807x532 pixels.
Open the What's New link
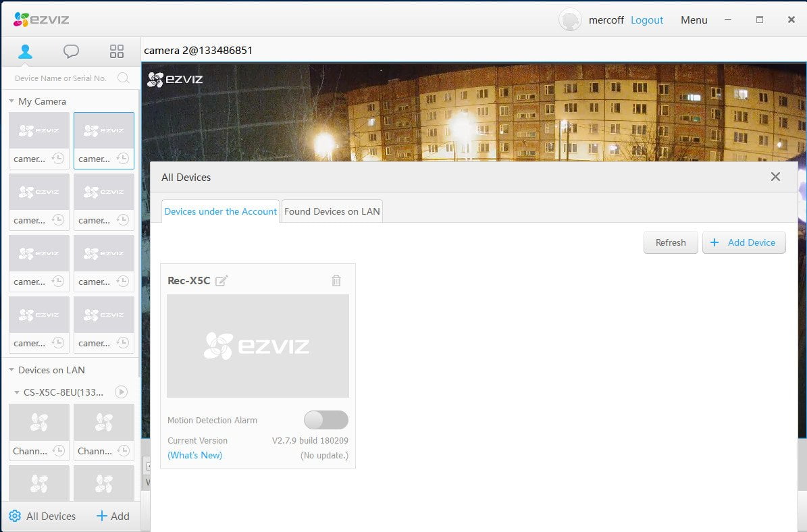click(x=195, y=455)
